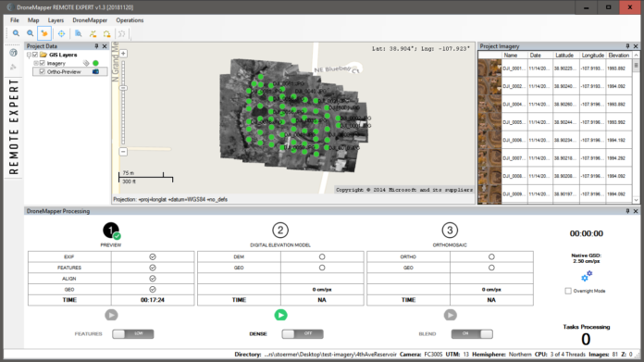644x362 pixels.
Task: Toggle the GIS Layers checkbox
Action: pos(35,55)
